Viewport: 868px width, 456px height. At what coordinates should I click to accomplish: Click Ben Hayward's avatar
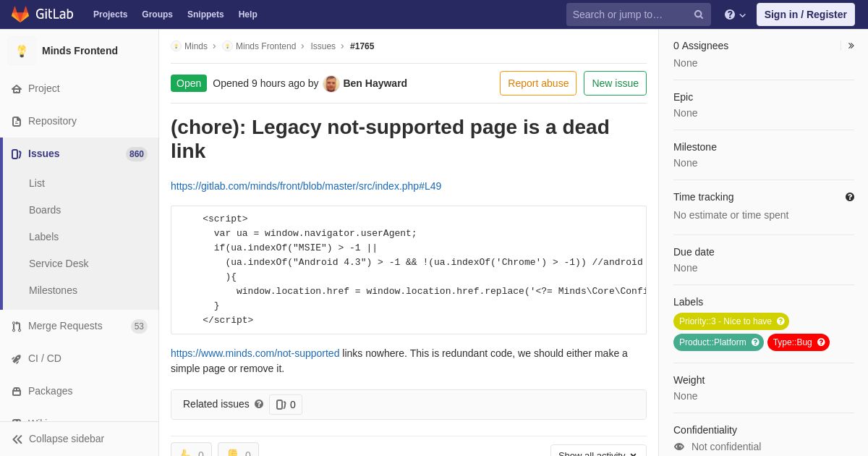click(331, 83)
